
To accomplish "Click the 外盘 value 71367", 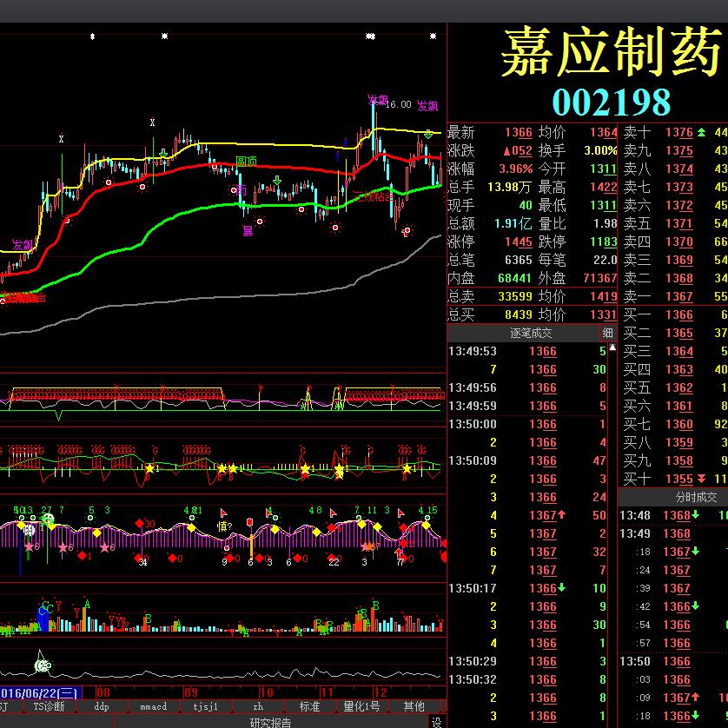I will click(600, 279).
